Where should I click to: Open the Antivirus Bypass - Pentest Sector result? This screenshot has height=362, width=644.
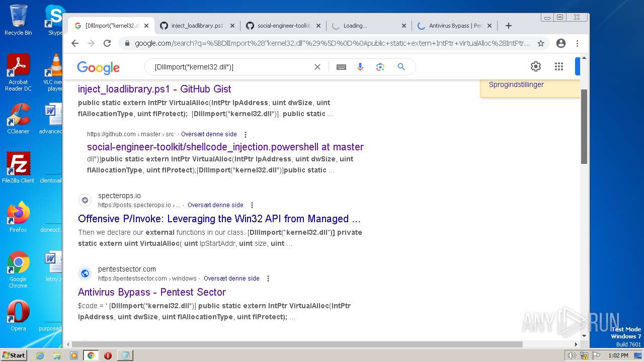[x=152, y=292]
